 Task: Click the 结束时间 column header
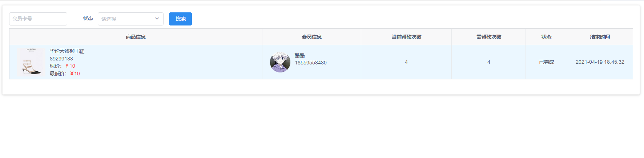[x=600, y=37]
